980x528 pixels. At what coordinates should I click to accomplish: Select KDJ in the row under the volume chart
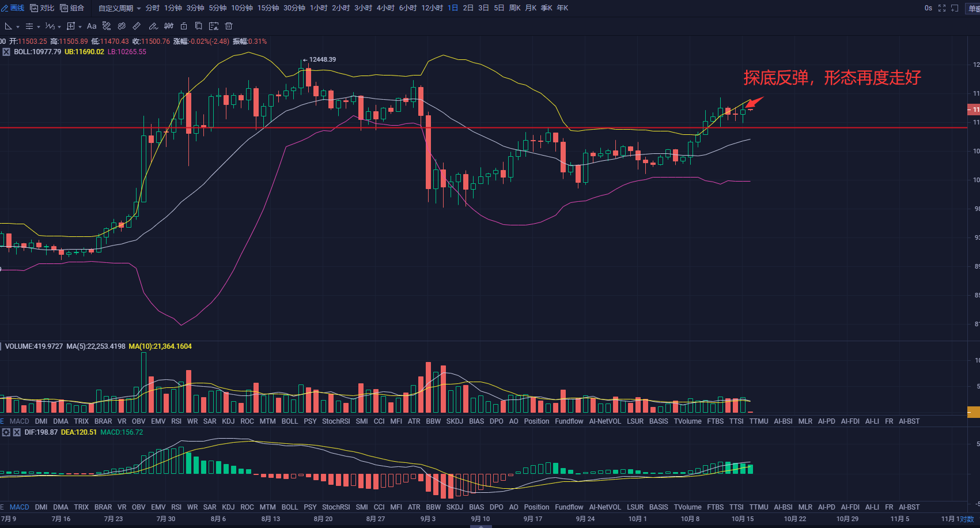(228, 421)
